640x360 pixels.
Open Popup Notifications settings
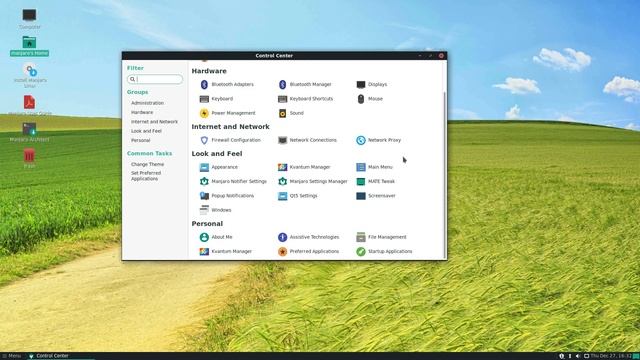tap(227, 196)
